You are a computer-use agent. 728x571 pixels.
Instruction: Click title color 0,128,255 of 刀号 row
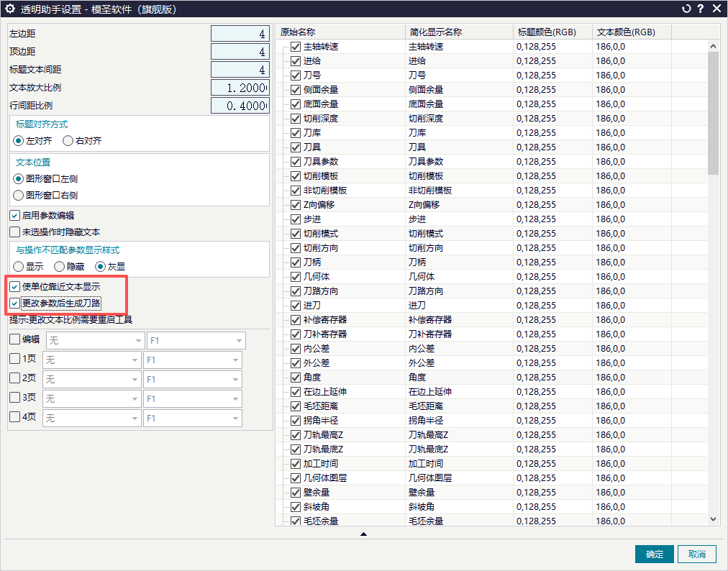(536, 76)
